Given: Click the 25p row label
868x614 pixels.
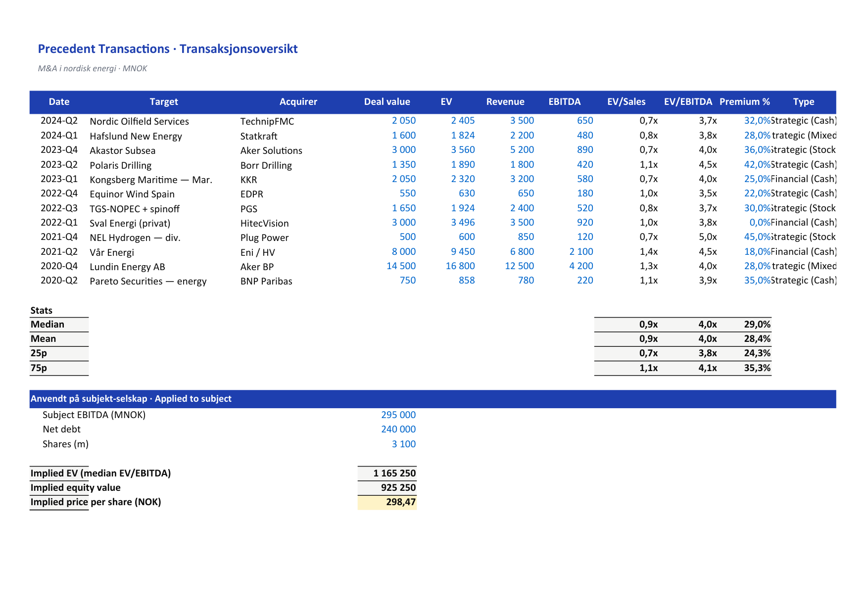Looking at the screenshot, I should tap(39, 353).
